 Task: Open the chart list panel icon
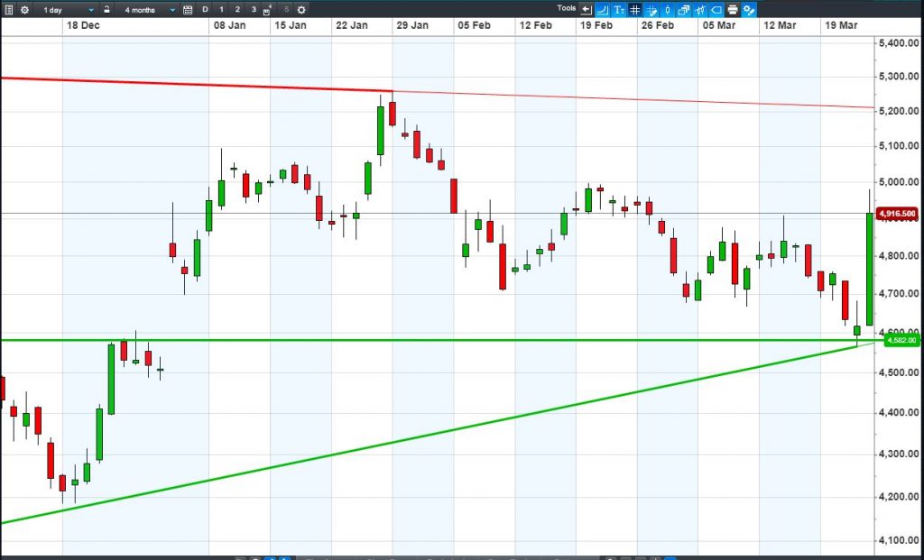(8, 10)
